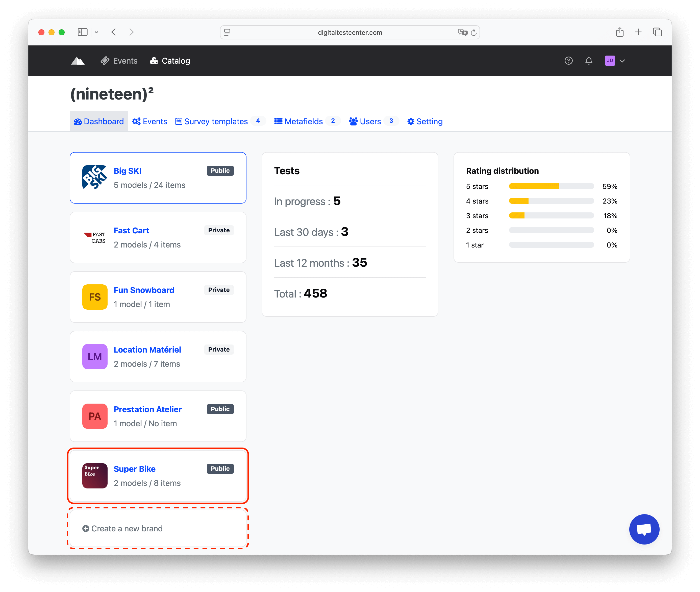Open the help question-mark icon
The width and height of the screenshot is (700, 592).
pos(568,61)
